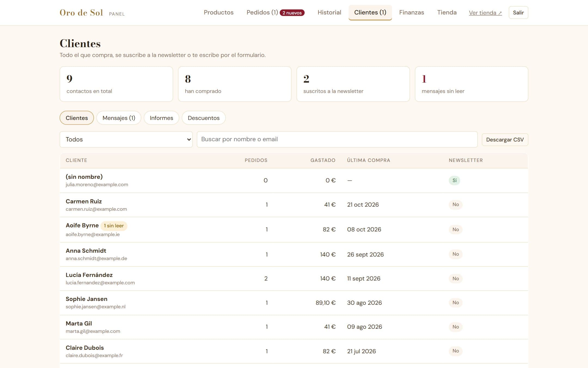Click the Salir button
The image size is (588, 368).
[x=518, y=13]
